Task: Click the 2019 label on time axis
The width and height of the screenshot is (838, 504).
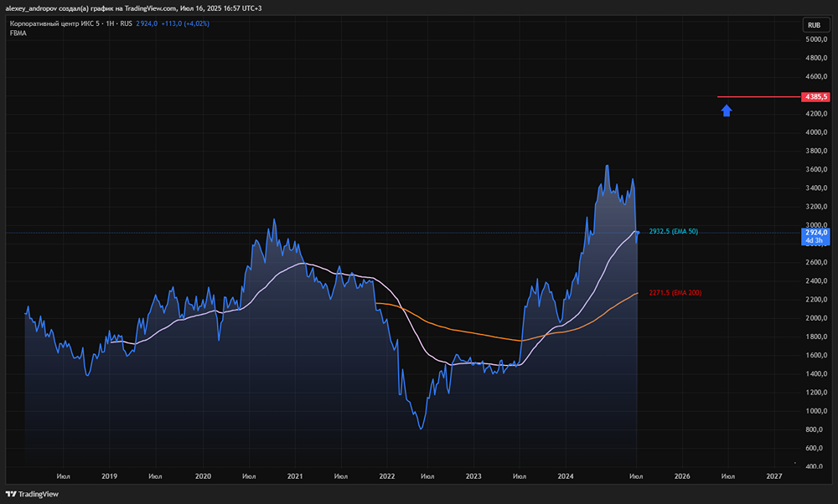Action: pos(109,476)
